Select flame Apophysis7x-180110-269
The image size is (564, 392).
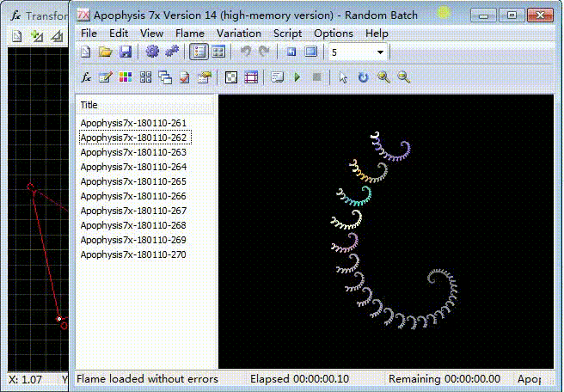[x=133, y=240]
